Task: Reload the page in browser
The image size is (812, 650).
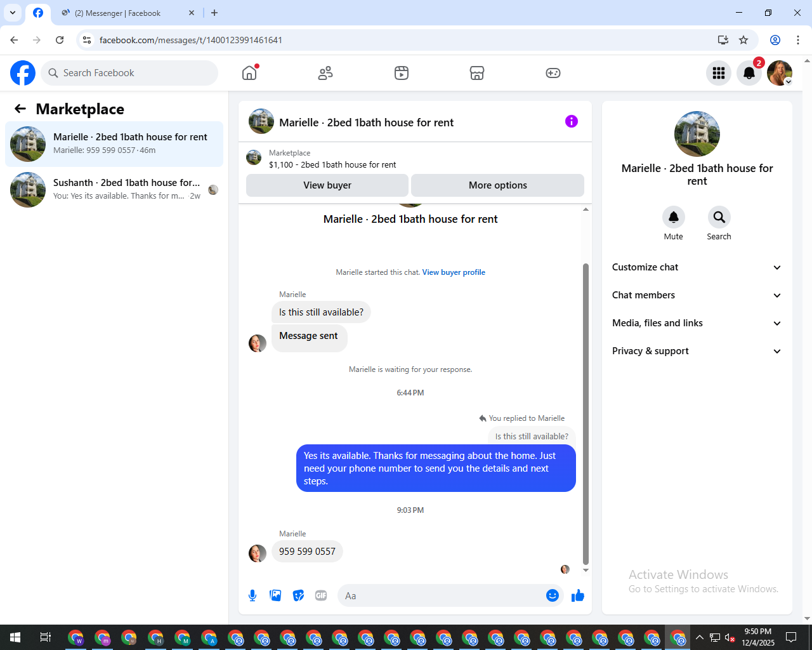Action: [60, 40]
